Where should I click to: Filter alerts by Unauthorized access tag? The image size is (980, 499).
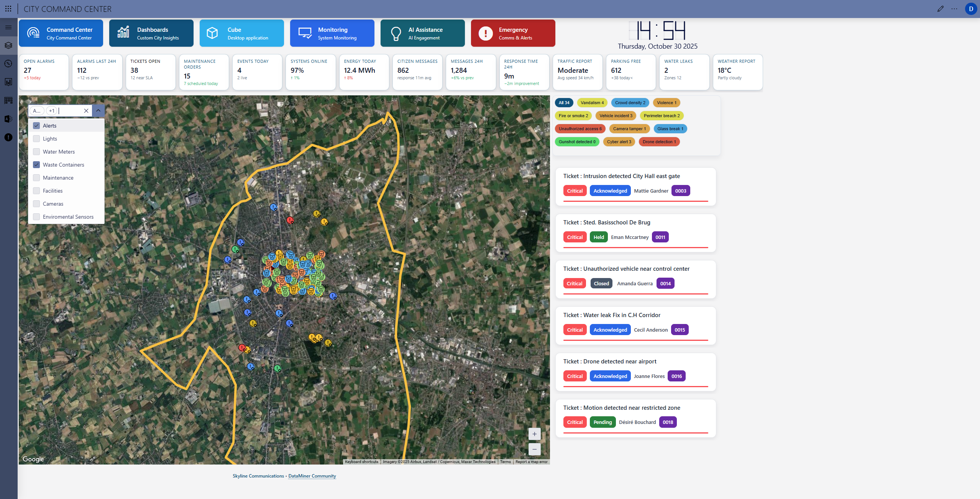point(580,129)
